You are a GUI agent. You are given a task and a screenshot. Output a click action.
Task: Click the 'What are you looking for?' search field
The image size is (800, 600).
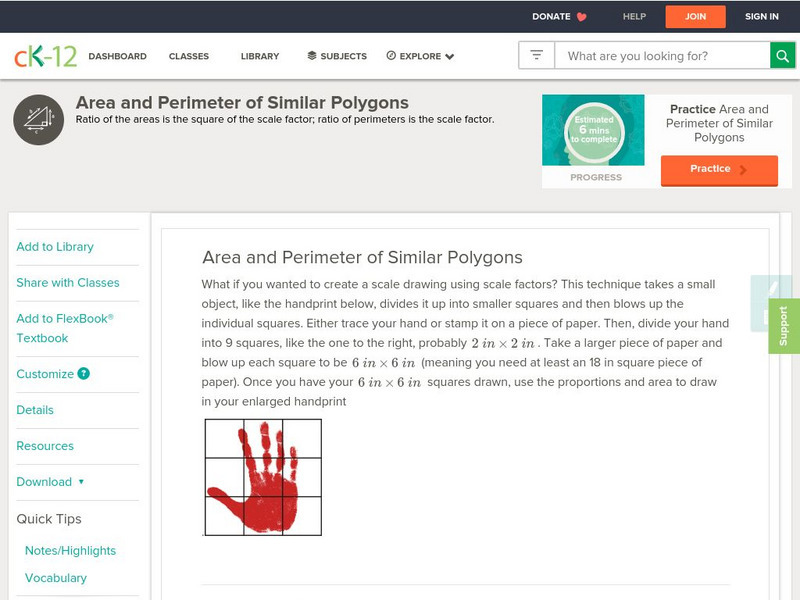click(x=662, y=56)
